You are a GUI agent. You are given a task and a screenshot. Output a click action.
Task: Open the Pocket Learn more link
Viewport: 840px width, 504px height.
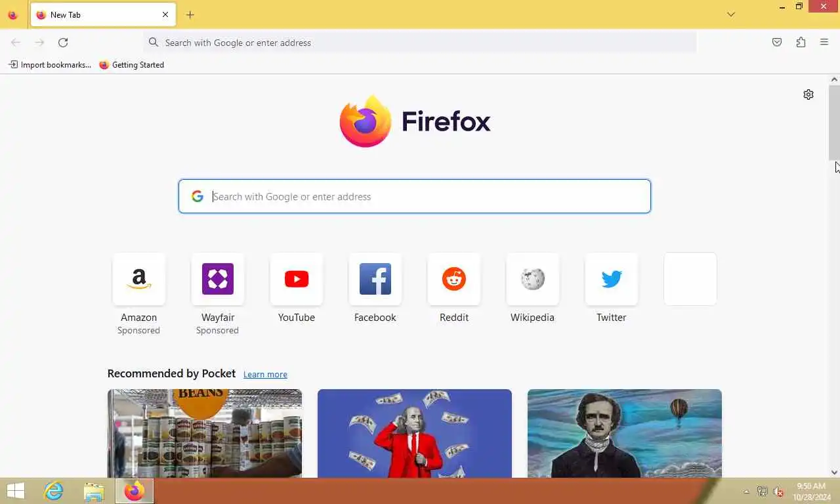tap(265, 375)
